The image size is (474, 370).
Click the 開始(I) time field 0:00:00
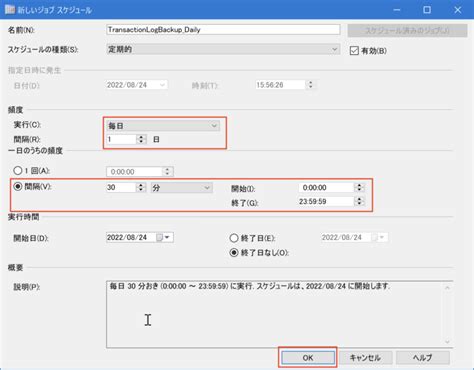pyautogui.click(x=326, y=188)
